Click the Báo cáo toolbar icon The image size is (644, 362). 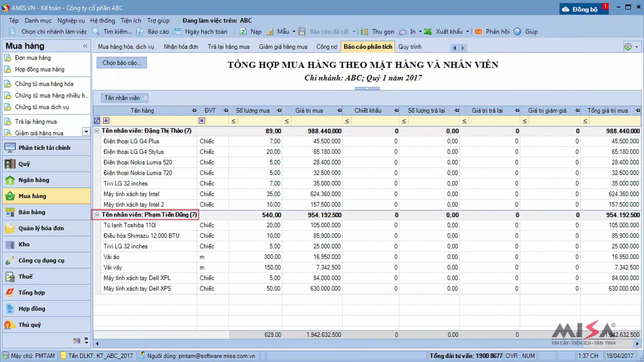(x=140, y=32)
